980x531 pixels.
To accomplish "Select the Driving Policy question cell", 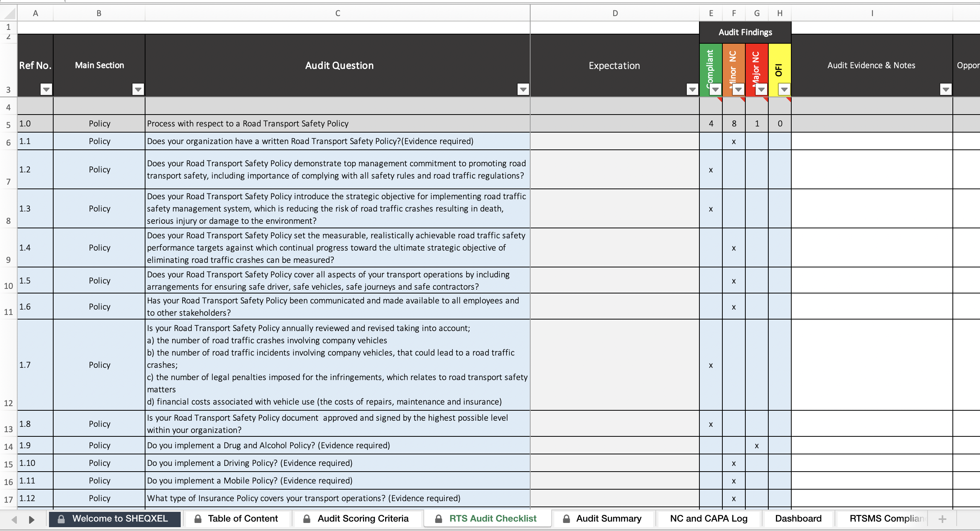I will (338, 463).
